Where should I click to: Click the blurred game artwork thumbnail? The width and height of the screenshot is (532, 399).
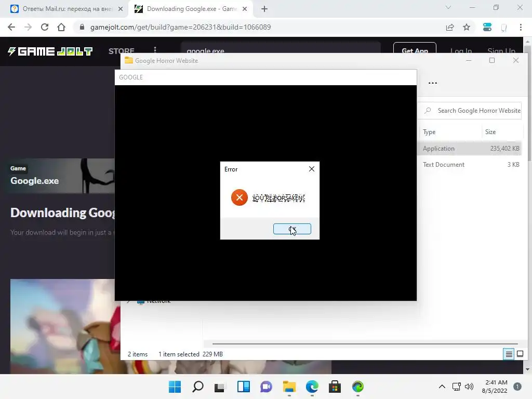click(65, 326)
